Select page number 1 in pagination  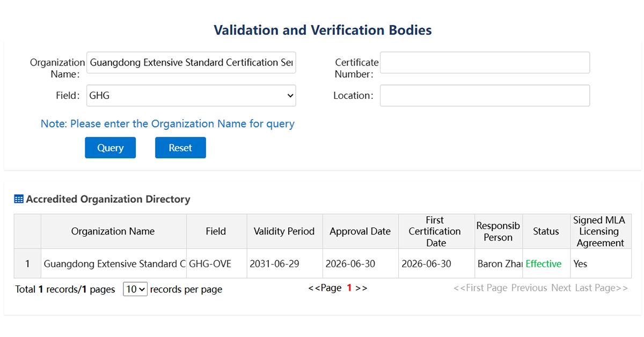[349, 288]
